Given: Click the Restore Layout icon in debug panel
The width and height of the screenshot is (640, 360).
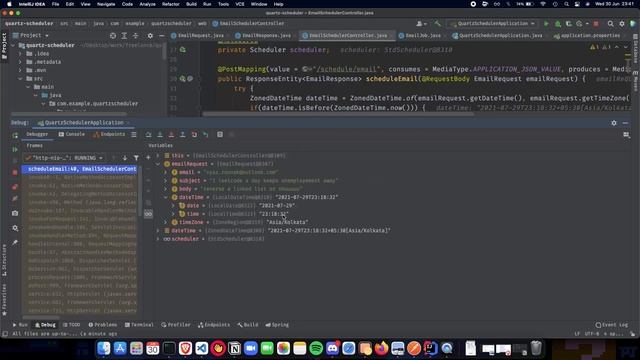Looking at the screenshot, I should (x=627, y=135).
